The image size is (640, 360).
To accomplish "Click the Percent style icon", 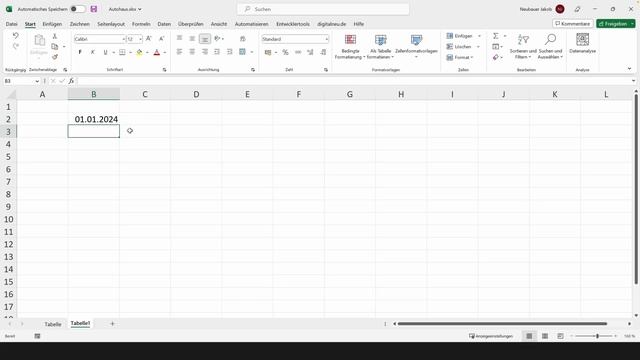I will (285, 52).
